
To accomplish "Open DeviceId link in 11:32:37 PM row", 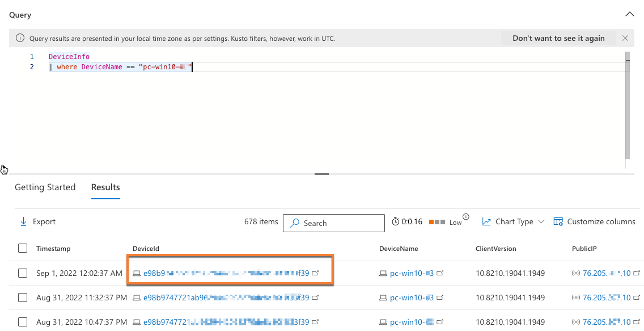I will coord(226,298).
